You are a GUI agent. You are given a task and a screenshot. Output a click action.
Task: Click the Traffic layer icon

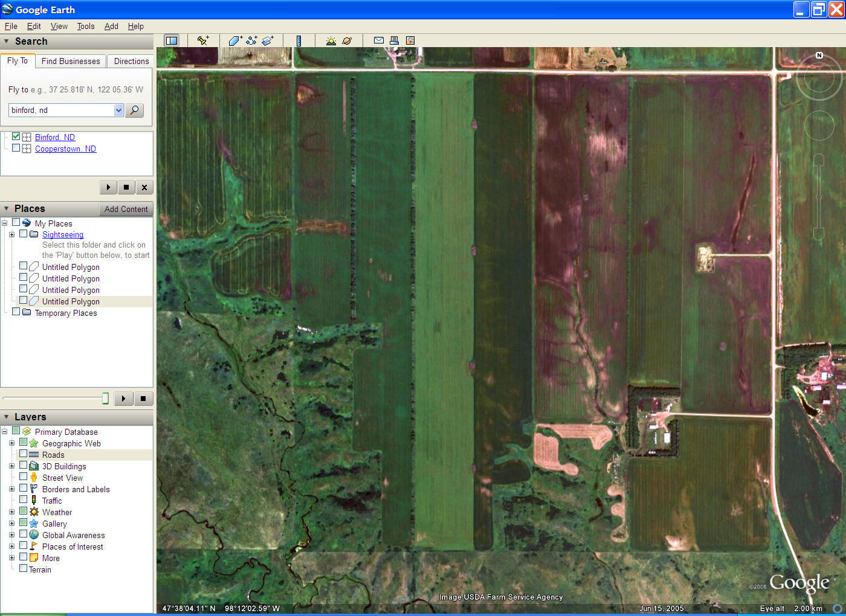pos(34,501)
